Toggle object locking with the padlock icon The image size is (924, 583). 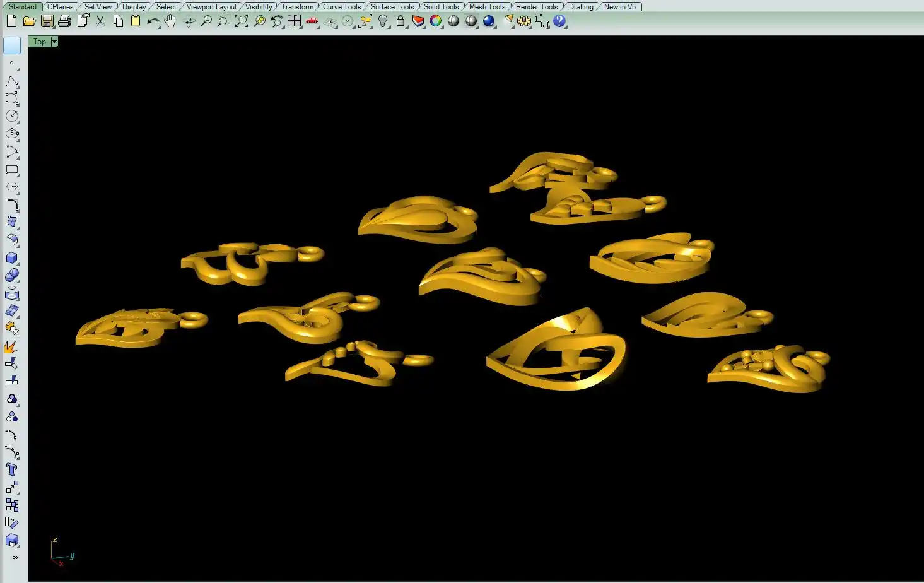(401, 21)
